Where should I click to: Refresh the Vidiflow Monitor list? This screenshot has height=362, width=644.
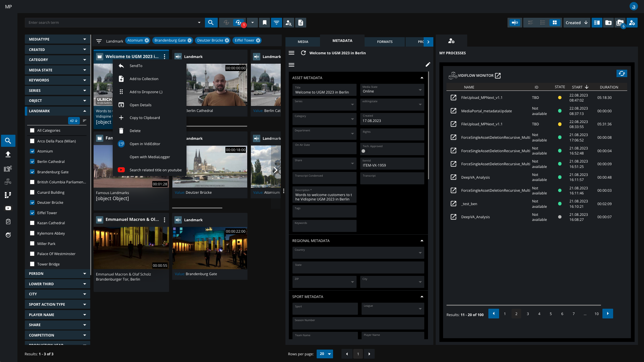(622, 73)
